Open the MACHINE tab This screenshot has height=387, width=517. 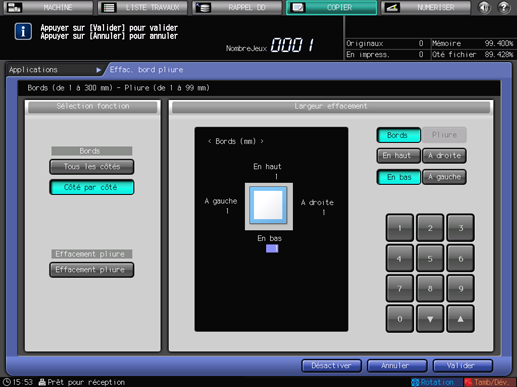click(x=48, y=7)
